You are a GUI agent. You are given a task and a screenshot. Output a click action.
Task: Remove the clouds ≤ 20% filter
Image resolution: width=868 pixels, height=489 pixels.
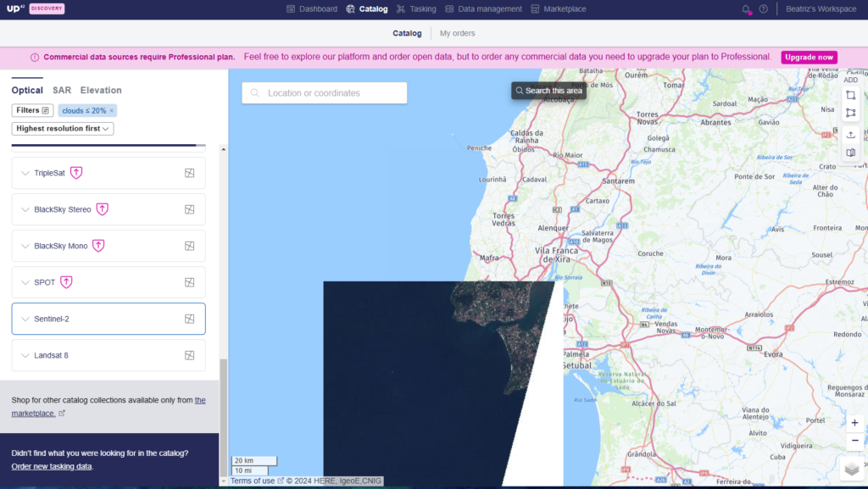tap(109, 109)
